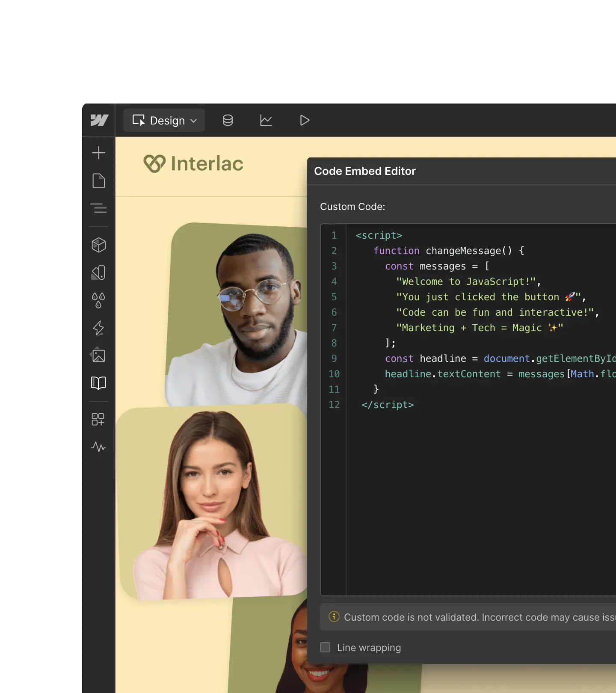The width and height of the screenshot is (616, 693).
Task: Open the book icon panel
Action: pyautogui.click(x=99, y=383)
